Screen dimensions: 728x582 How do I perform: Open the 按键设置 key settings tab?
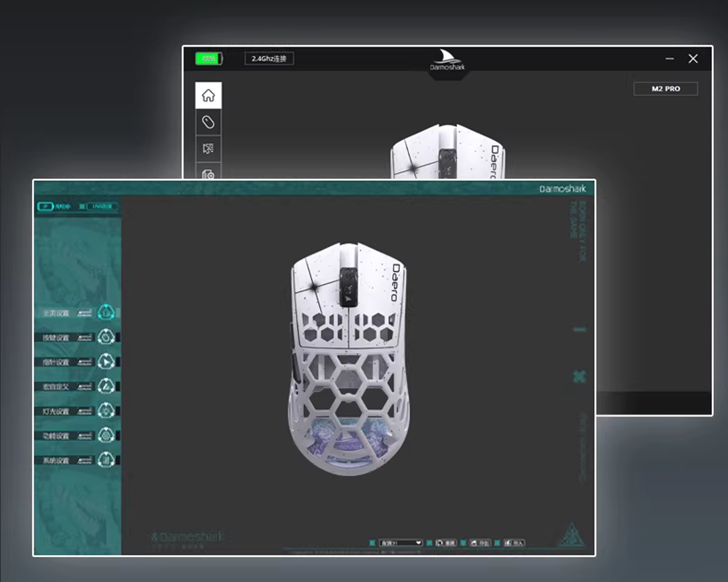click(x=56, y=338)
